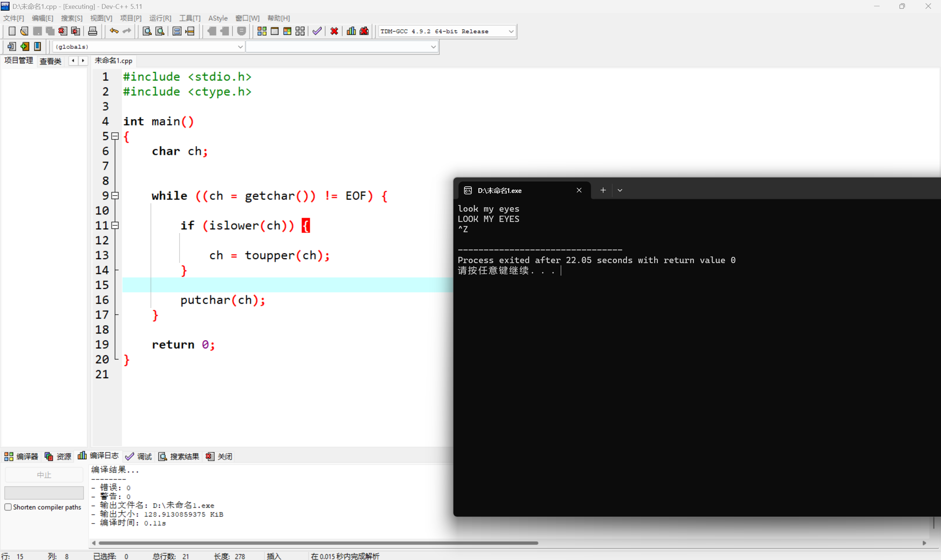
Task: Expand the (globals) scope dropdown
Action: click(240, 47)
